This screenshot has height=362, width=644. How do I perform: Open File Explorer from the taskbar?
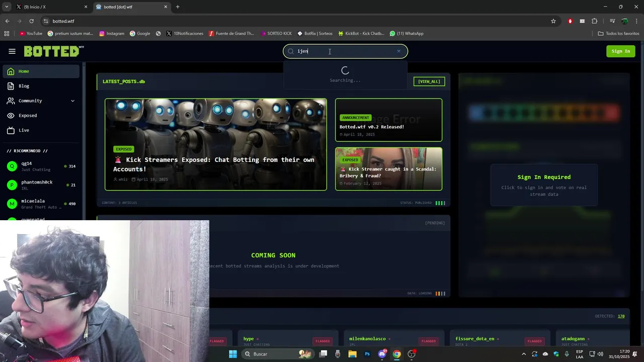coord(352,354)
